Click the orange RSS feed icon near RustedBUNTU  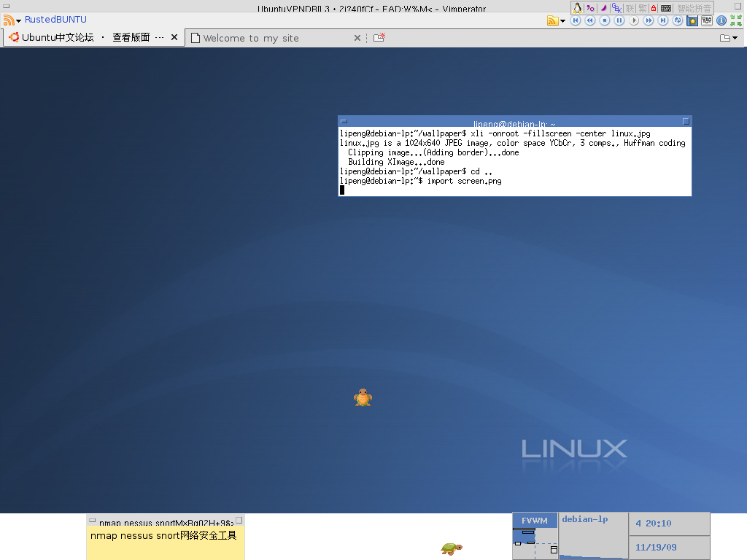[x=9, y=20]
